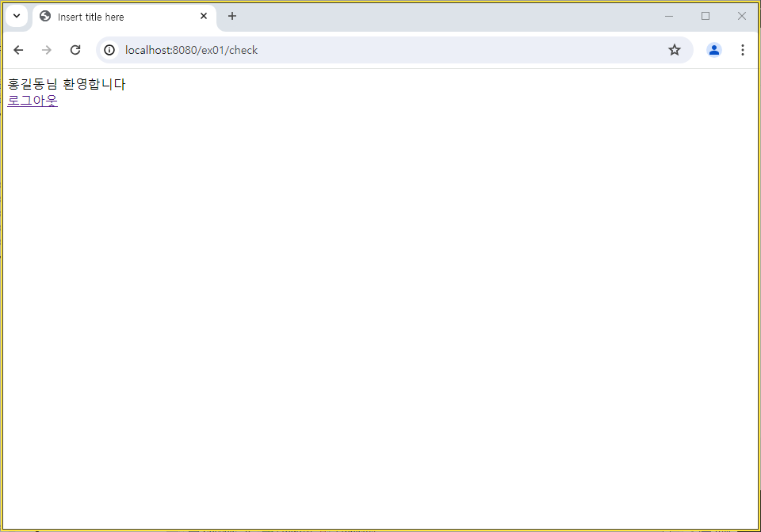Open the Chrome three-dot menu

(743, 50)
